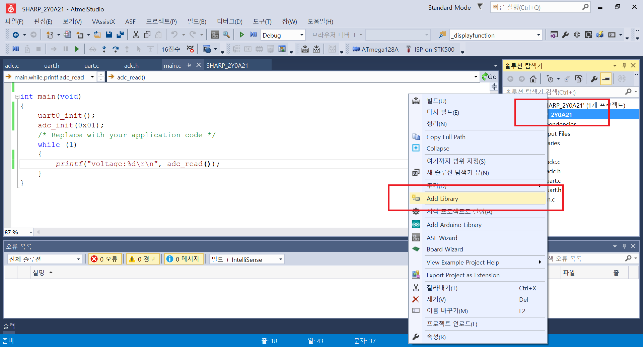Choose Add Arduino Library in context menu
Screen dimensions: 644x347
478,225
